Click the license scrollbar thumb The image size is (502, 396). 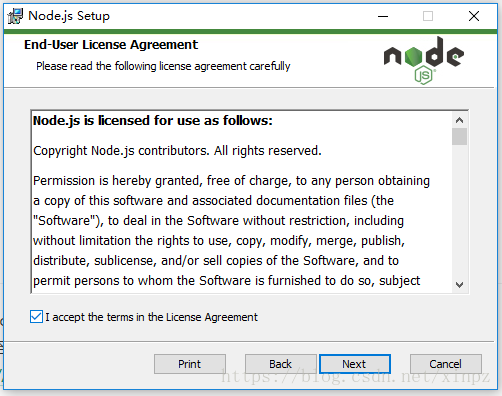tap(459, 136)
